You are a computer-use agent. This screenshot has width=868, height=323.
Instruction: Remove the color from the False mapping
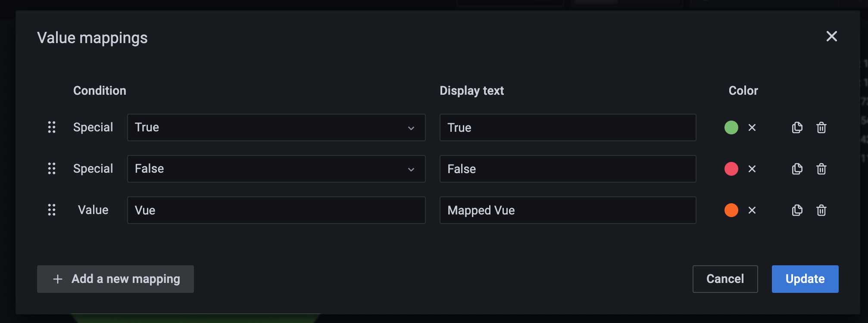coord(752,169)
